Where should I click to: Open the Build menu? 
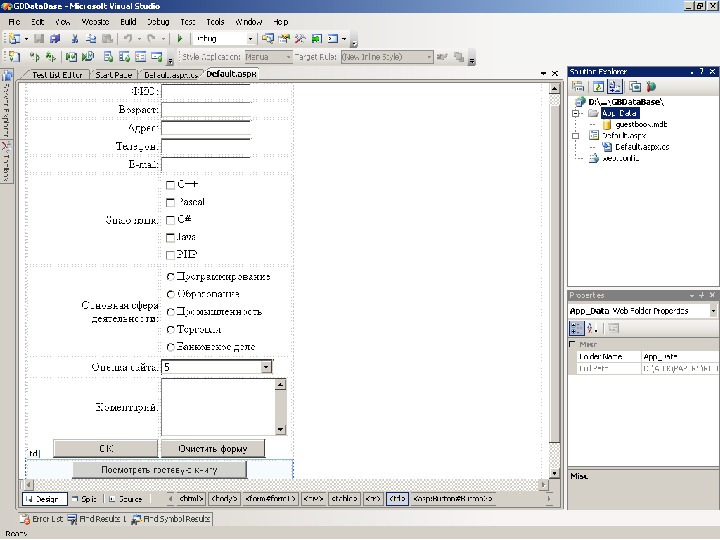(128, 22)
